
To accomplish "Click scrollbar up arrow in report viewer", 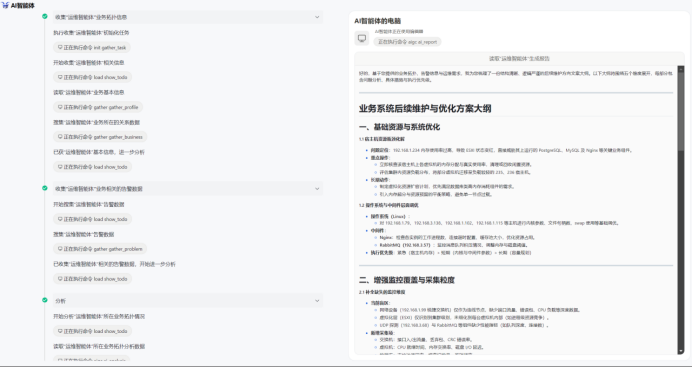I will [681, 69].
